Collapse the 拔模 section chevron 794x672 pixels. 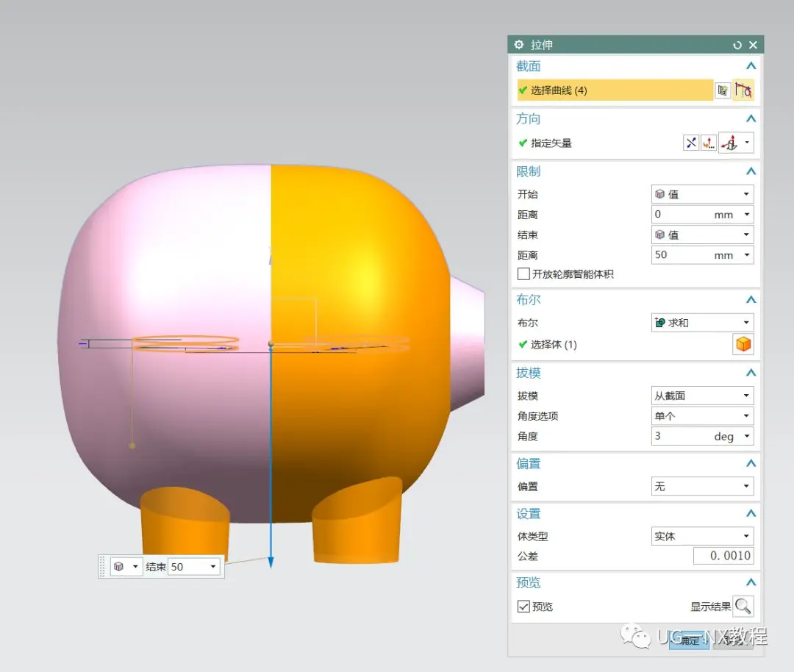751,373
